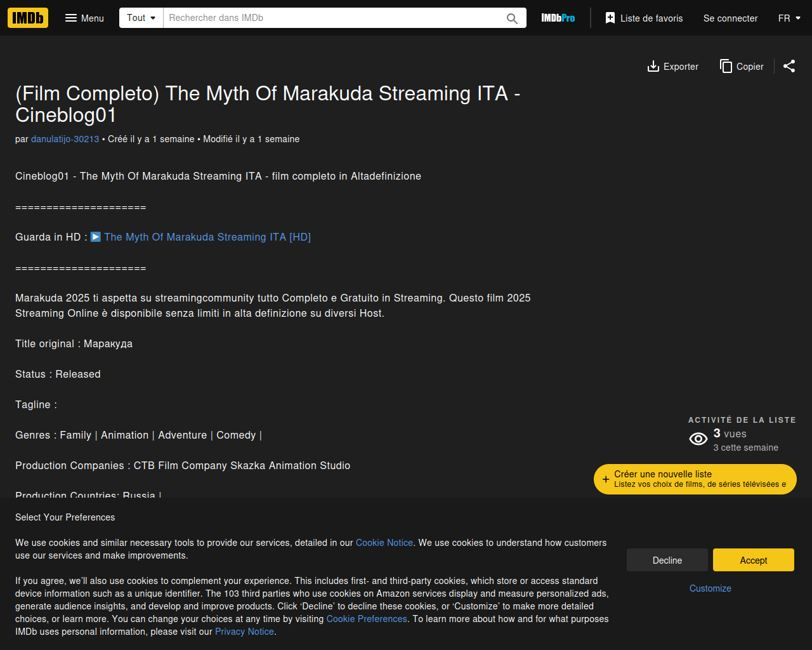This screenshot has width=812, height=650.
Task: Select 'ACTIVITÉ DE LA LISTE' heading
Action: coord(742,420)
